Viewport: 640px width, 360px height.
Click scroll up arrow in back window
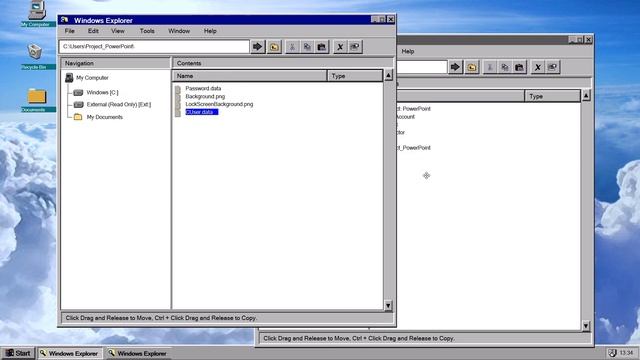[x=586, y=96]
